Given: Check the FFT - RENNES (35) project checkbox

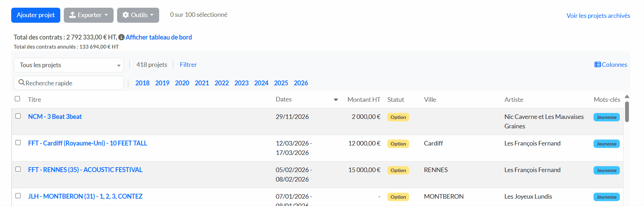Looking at the screenshot, I should (x=18, y=169).
